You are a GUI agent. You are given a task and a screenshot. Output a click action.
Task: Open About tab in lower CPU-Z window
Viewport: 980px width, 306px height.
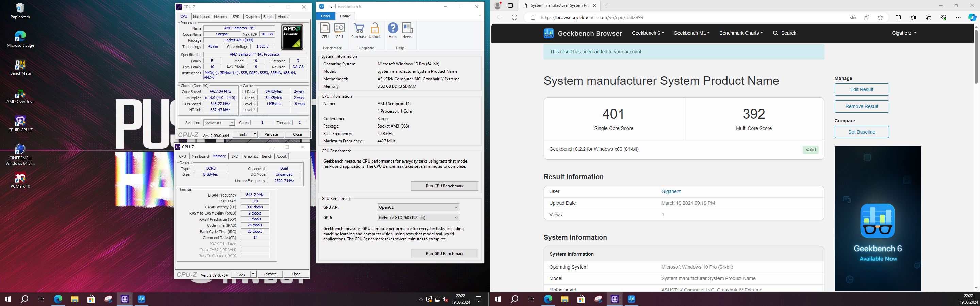point(281,157)
